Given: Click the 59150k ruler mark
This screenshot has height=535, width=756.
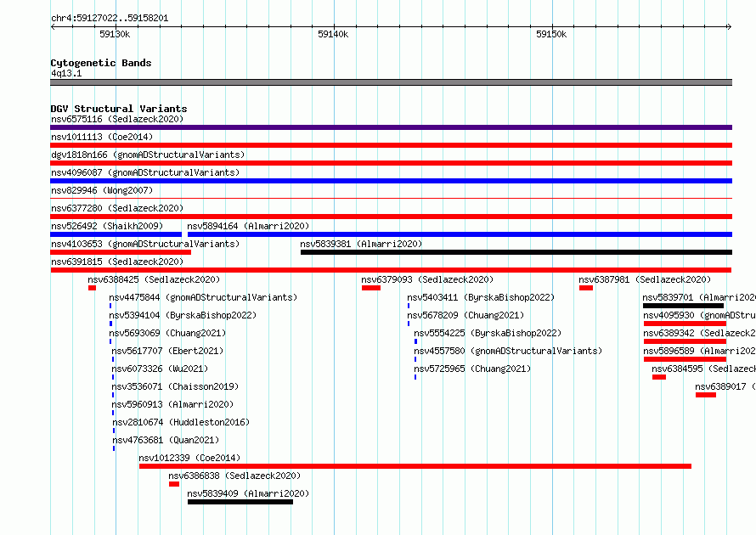Looking at the screenshot, I should (551, 34).
